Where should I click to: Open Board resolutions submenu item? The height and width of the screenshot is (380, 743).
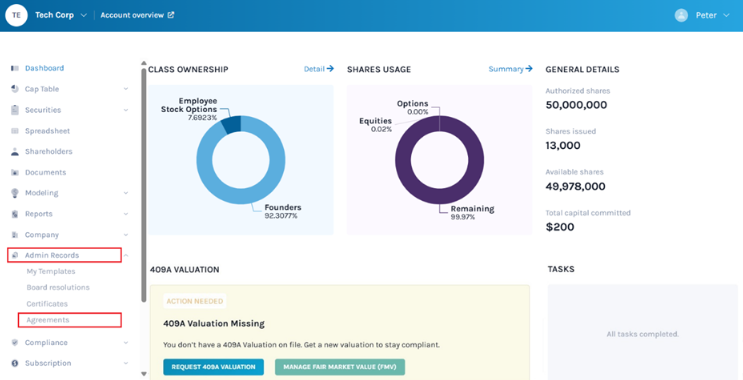tap(58, 287)
